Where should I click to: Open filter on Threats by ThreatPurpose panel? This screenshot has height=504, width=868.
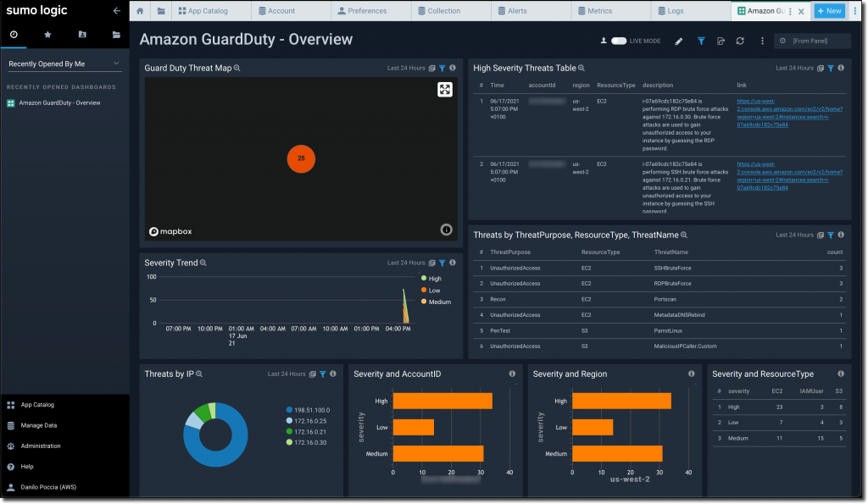[x=831, y=235]
